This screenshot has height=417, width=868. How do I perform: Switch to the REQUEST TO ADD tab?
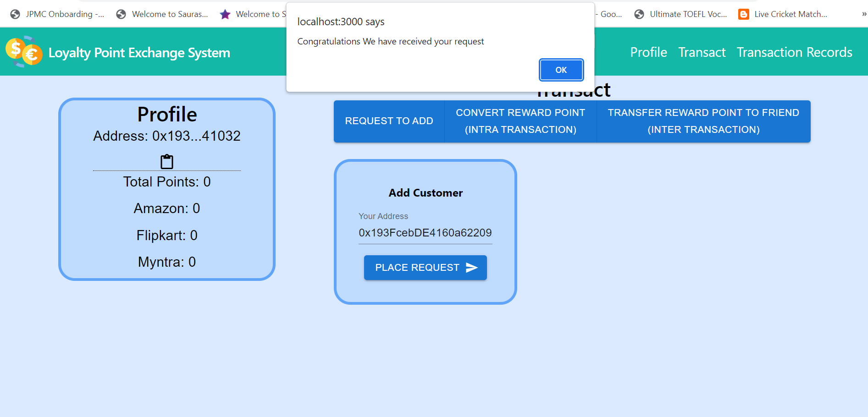[389, 121]
